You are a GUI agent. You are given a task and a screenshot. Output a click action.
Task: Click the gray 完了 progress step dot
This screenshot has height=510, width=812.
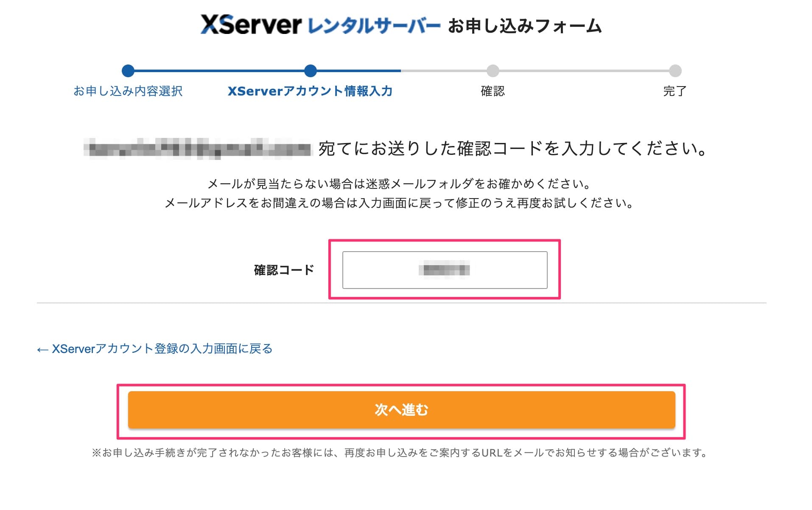pos(675,71)
